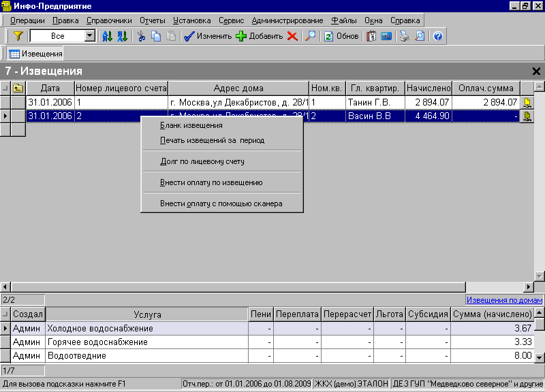545x392 pixels.
Task: Click the Обнов refresh button
Action: click(341, 36)
